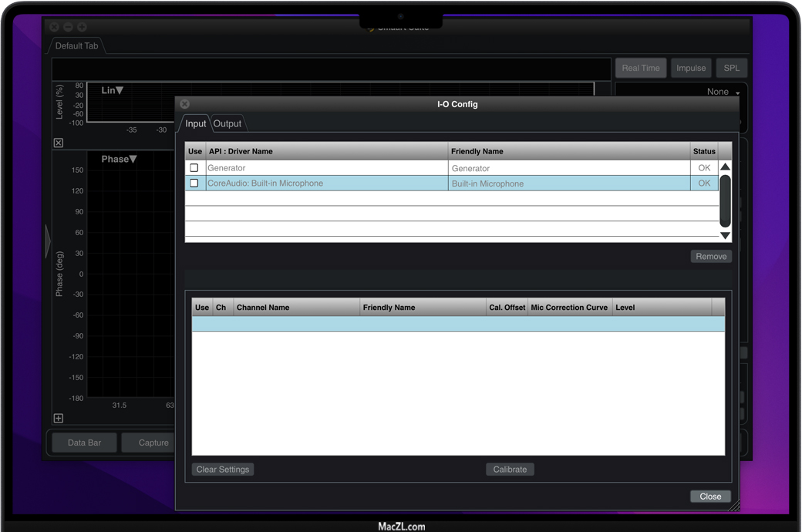Check Use box for Built-in Microphone
The image size is (802, 532).
pos(194,184)
